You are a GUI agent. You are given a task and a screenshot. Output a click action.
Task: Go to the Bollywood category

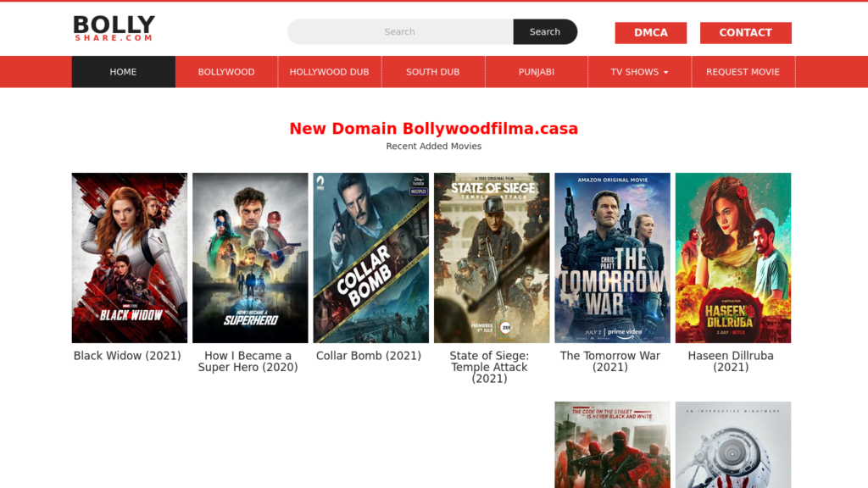226,72
